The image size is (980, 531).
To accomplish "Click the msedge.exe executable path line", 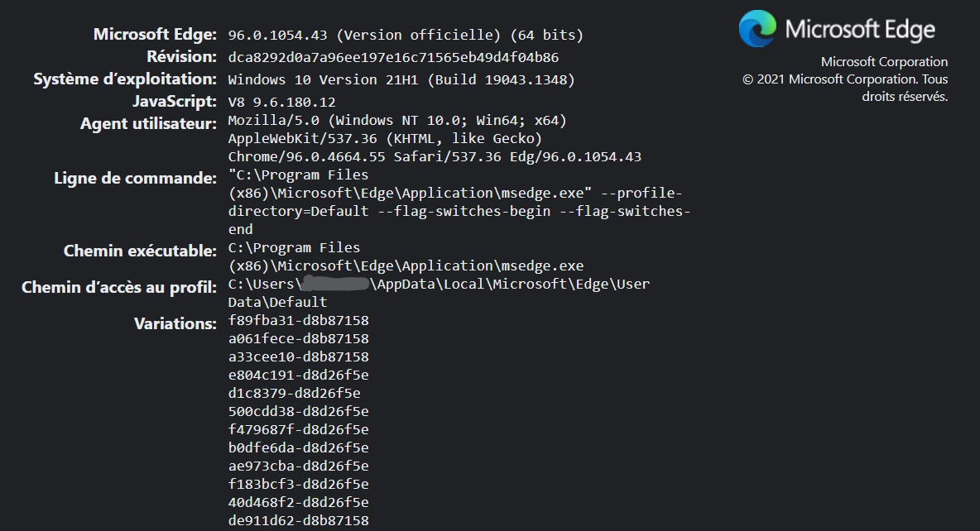I will 406,266.
